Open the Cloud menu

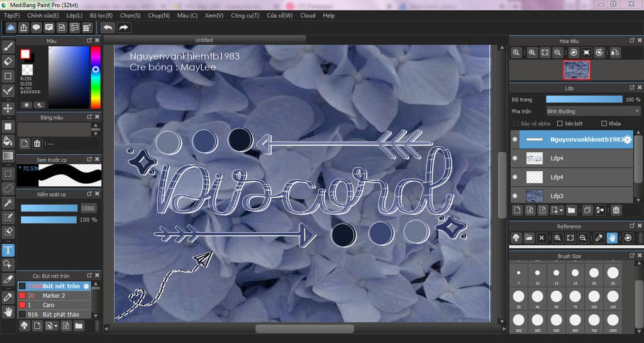point(308,15)
